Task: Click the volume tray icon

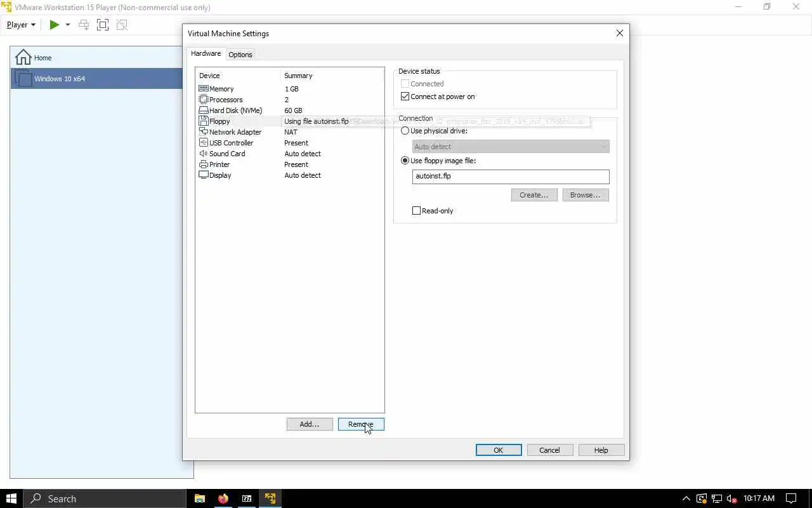Action: pyautogui.click(x=731, y=498)
